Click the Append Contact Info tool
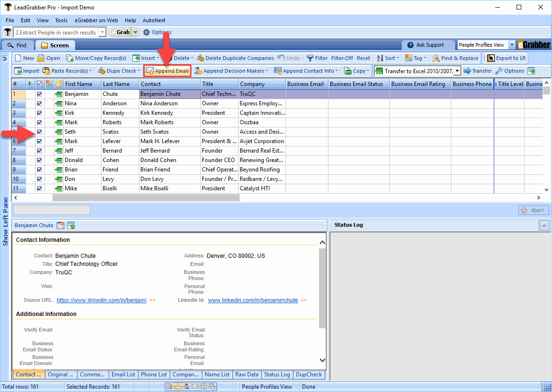The height and width of the screenshot is (392, 552). 306,71
